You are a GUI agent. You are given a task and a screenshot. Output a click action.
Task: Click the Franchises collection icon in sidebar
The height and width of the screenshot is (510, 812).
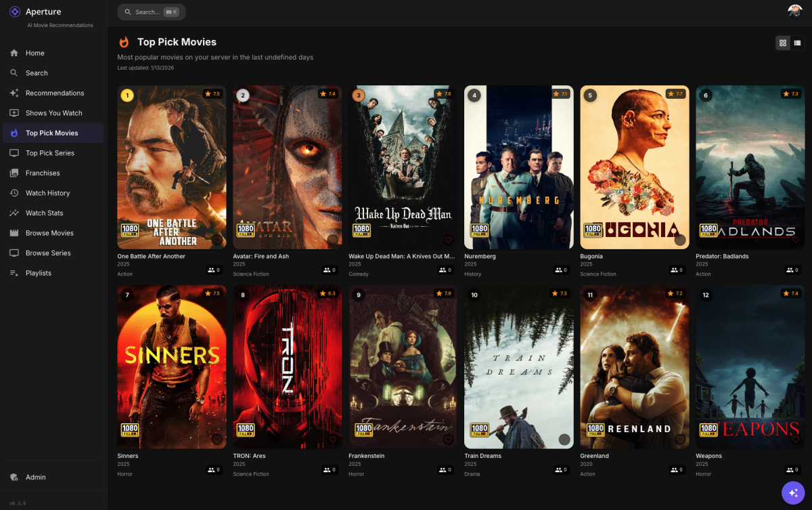[14, 173]
